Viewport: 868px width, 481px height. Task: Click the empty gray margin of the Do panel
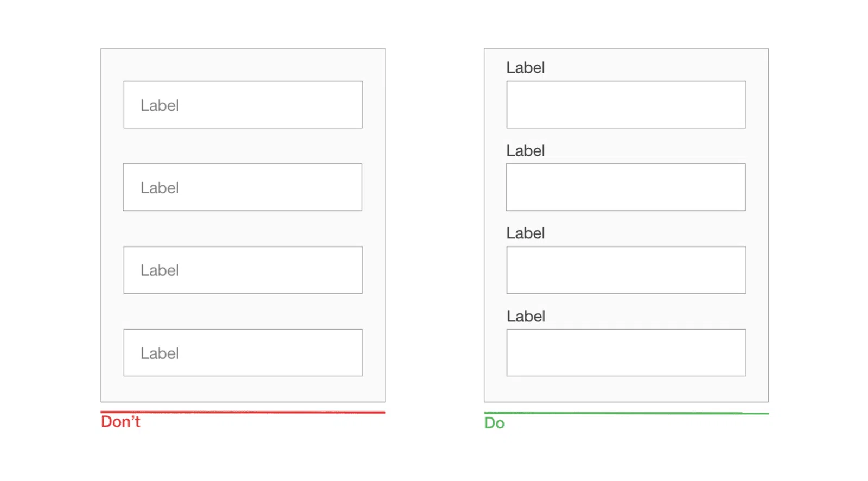click(626, 389)
